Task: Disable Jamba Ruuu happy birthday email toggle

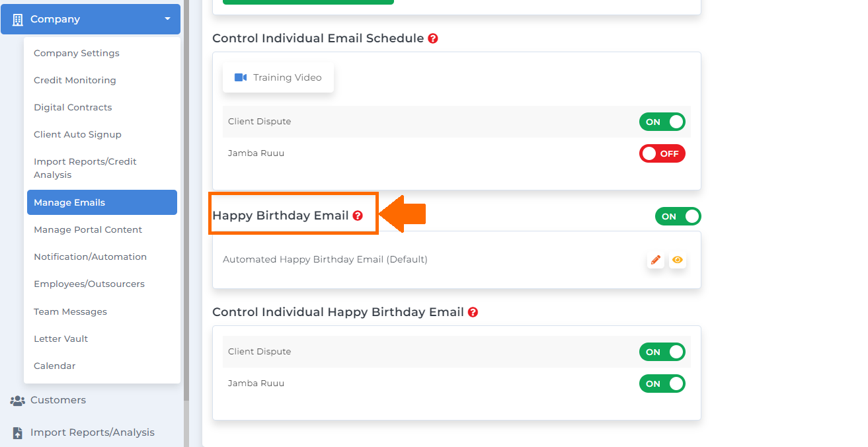Action: pyautogui.click(x=662, y=384)
